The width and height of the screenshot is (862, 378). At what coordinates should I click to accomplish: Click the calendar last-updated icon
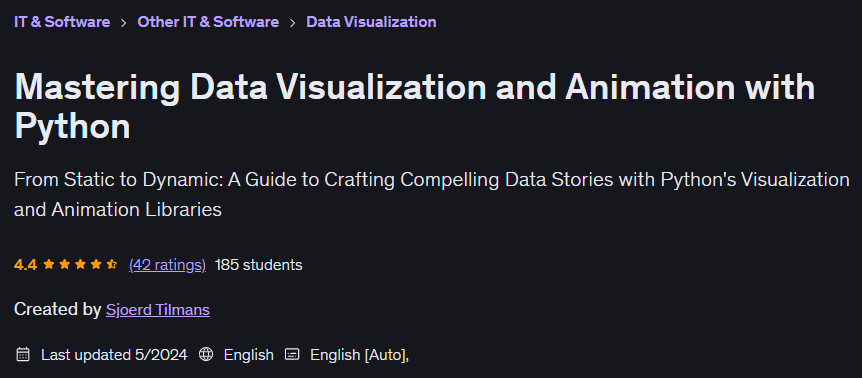tap(23, 354)
